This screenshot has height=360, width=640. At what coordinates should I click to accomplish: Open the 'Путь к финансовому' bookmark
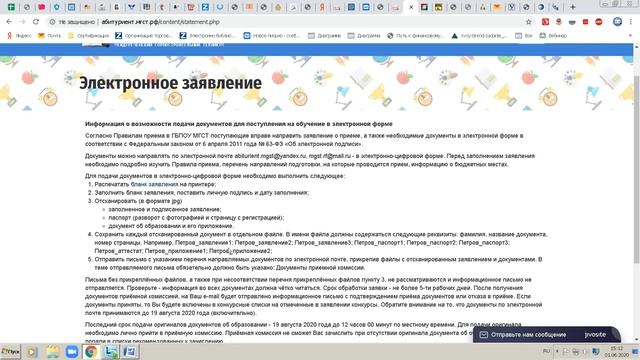[x=415, y=36]
